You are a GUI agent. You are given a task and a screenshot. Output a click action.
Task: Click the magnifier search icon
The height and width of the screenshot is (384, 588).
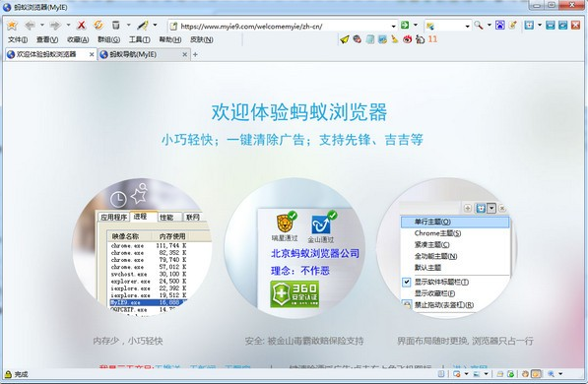[x=478, y=26]
